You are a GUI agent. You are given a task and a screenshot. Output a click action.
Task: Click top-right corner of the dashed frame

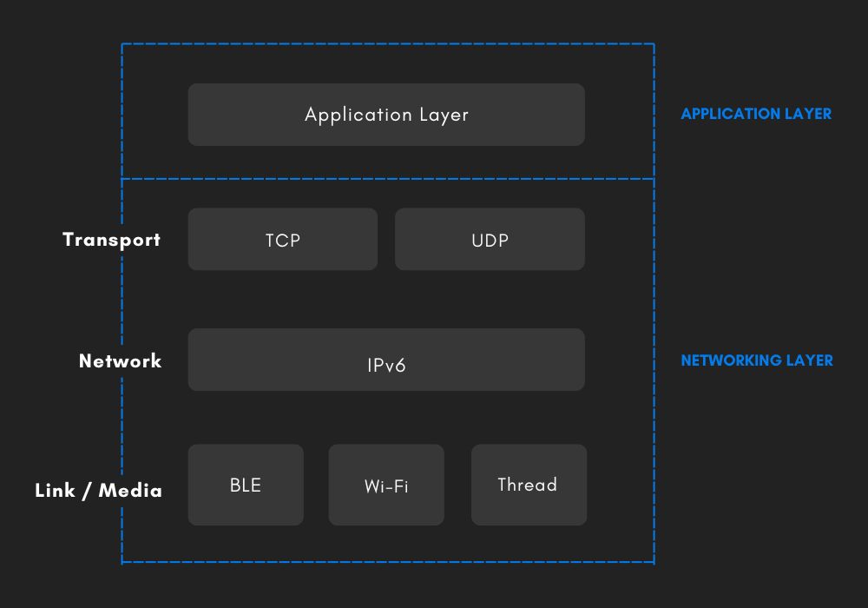(x=654, y=43)
